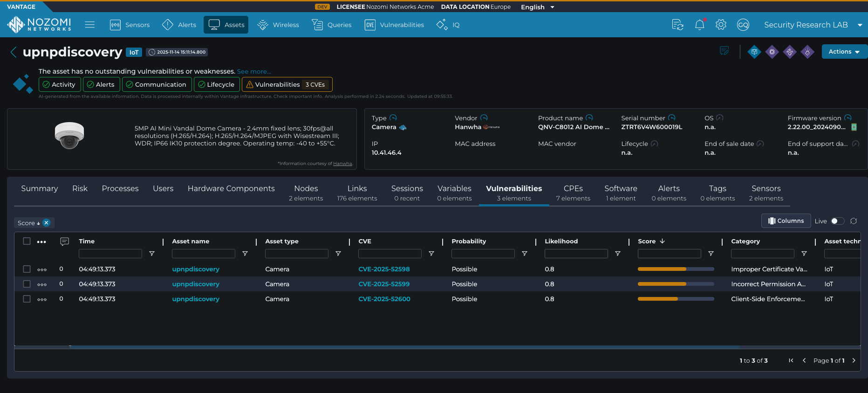Image resolution: width=868 pixels, height=393 pixels.
Task: Select all rows checkbox in header
Action: click(27, 241)
